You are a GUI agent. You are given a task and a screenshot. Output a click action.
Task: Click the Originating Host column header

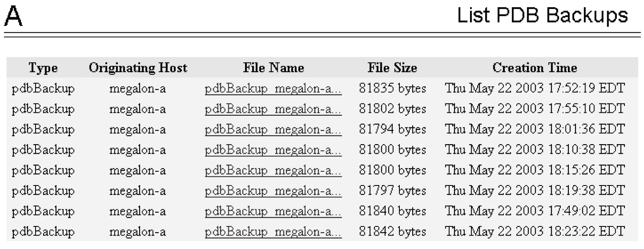pos(138,68)
